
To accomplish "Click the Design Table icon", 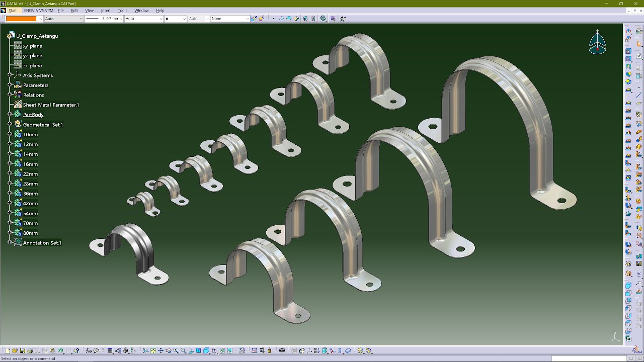I will click(110, 350).
